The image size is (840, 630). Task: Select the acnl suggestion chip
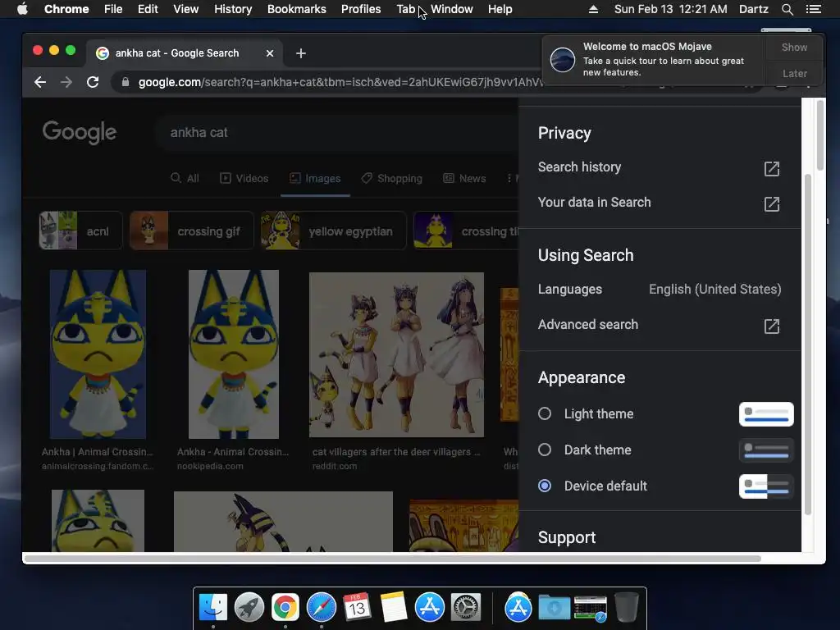80,231
